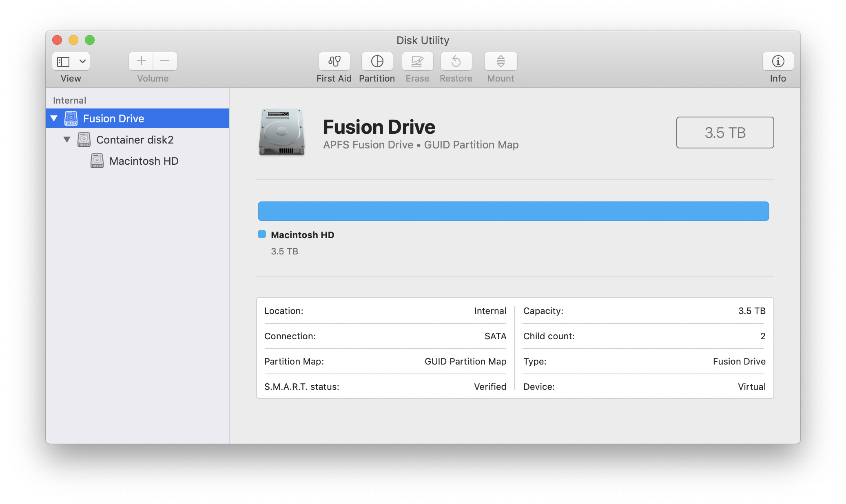Viewport: 846px width, 504px height.
Task: Select Fusion Drive in sidebar
Action: [137, 118]
